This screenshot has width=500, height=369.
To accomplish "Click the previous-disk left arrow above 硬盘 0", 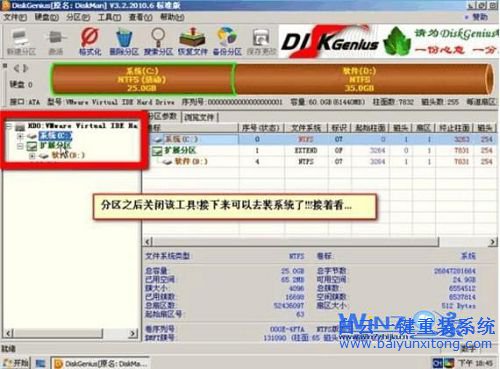I will tap(16, 68).
